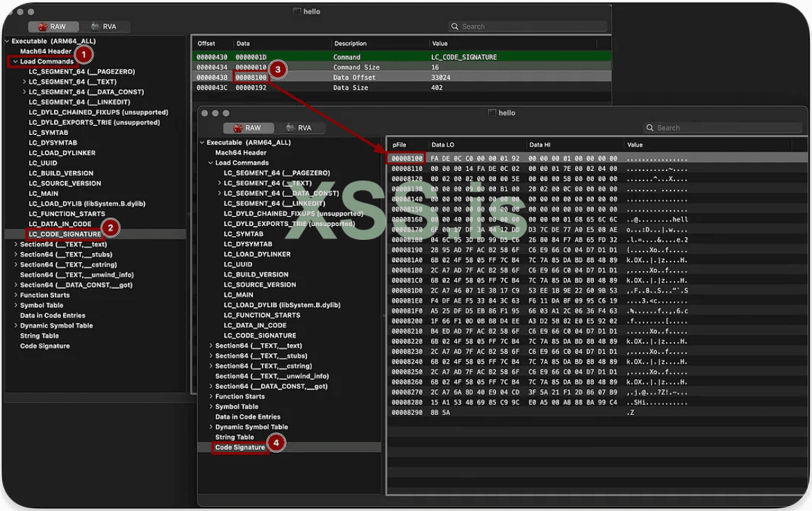812x511 pixels.
Task: Select Mach64 Header in back window
Action: click(46, 51)
